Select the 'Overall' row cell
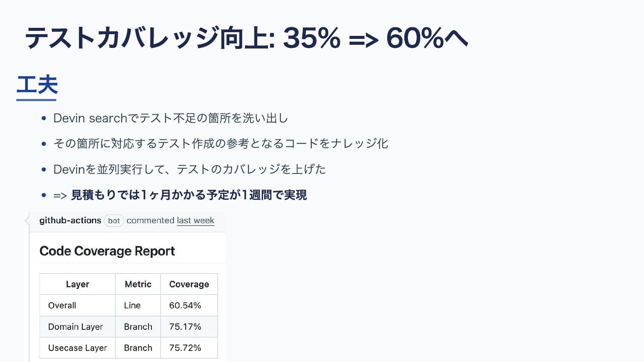The height and width of the screenshot is (362, 644). 77,305
